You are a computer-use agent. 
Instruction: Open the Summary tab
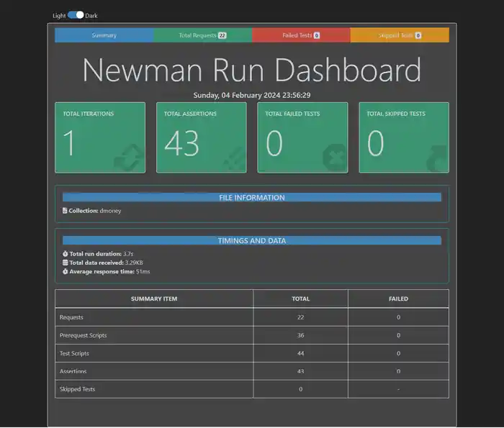point(104,35)
